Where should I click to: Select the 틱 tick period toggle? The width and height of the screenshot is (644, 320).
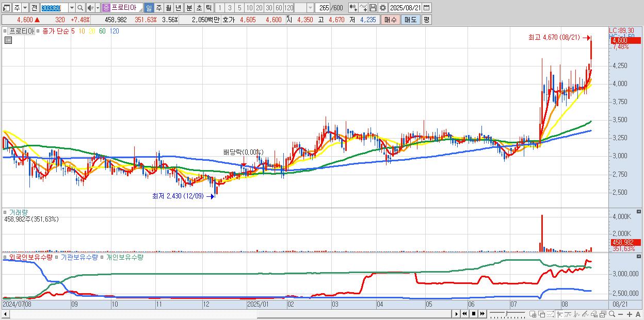tap(208, 8)
